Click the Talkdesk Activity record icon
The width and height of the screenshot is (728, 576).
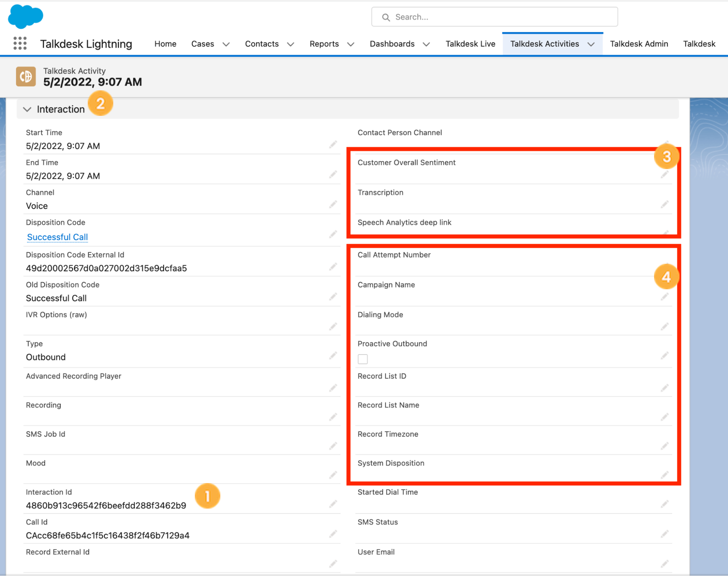[25, 77]
